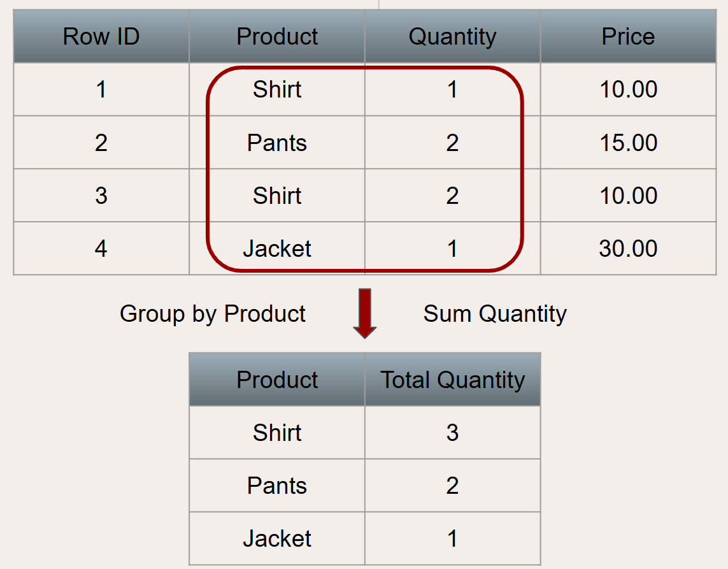Click the Product header in the summary table
The width and height of the screenshot is (728, 569).
(x=277, y=380)
